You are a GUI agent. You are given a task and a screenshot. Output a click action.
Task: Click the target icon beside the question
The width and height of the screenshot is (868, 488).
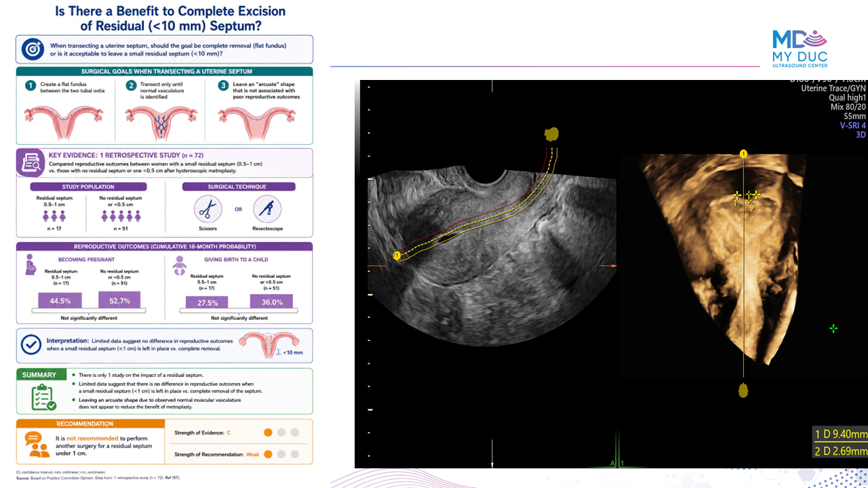32,49
